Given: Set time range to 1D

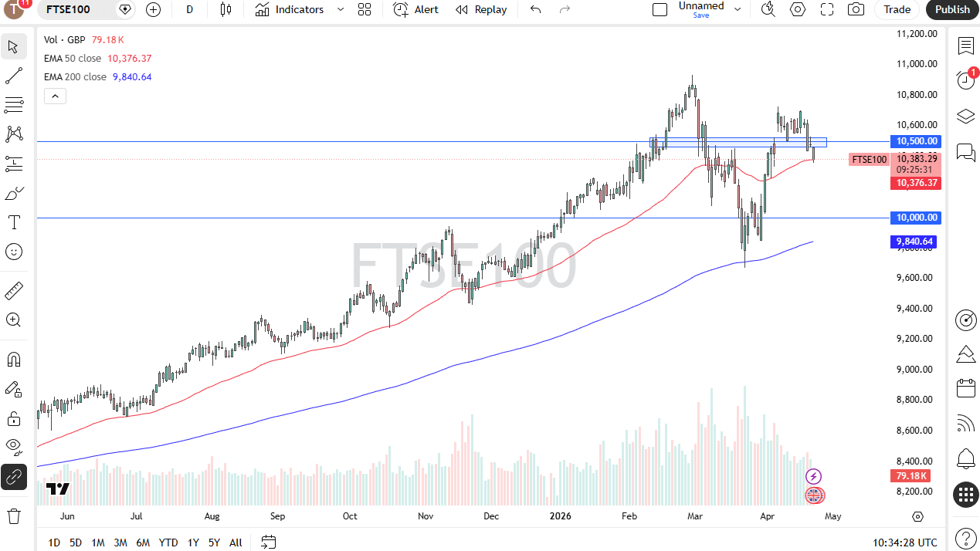Looking at the screenshot, I should pos(54,543).
